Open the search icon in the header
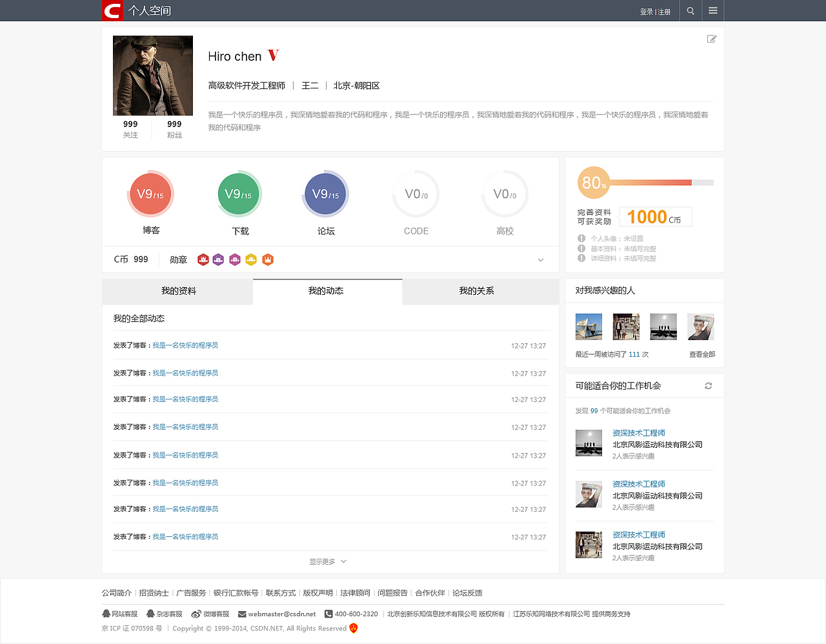The height and width of the screenshot is (644, 826). (x=690, y=10)
